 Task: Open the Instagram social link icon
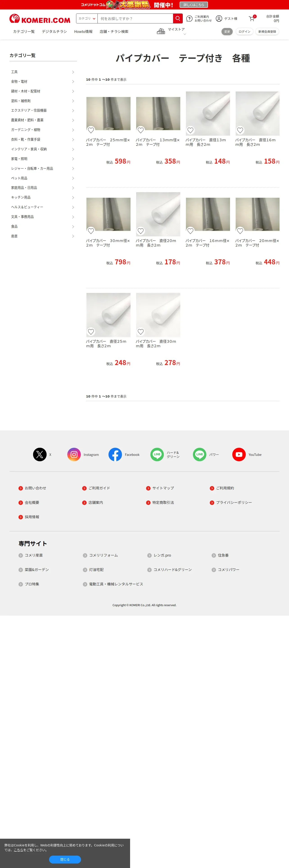coord(74,454)
